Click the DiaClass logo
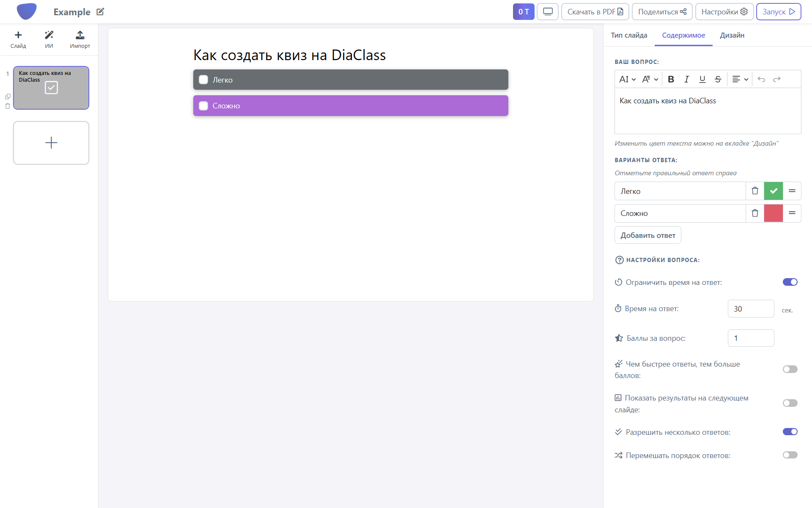This screenshot has width=812, height=508. (x=27, y=11)
